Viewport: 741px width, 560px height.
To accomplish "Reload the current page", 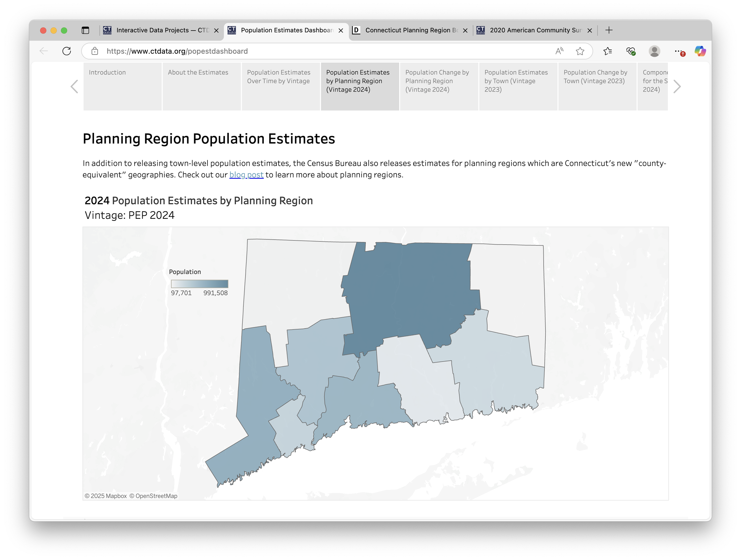I will coord(67,51).
